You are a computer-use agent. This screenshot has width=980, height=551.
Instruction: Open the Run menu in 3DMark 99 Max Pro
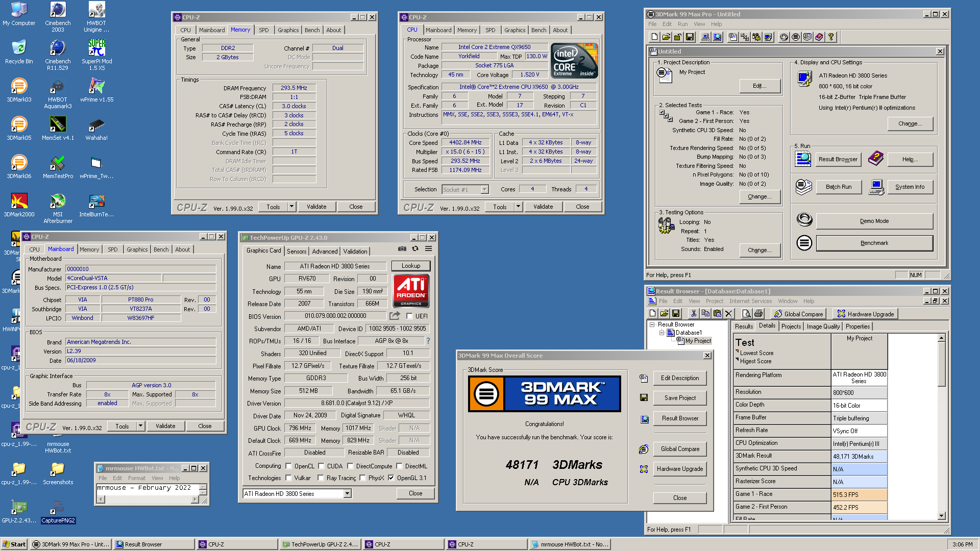point(682,24)
